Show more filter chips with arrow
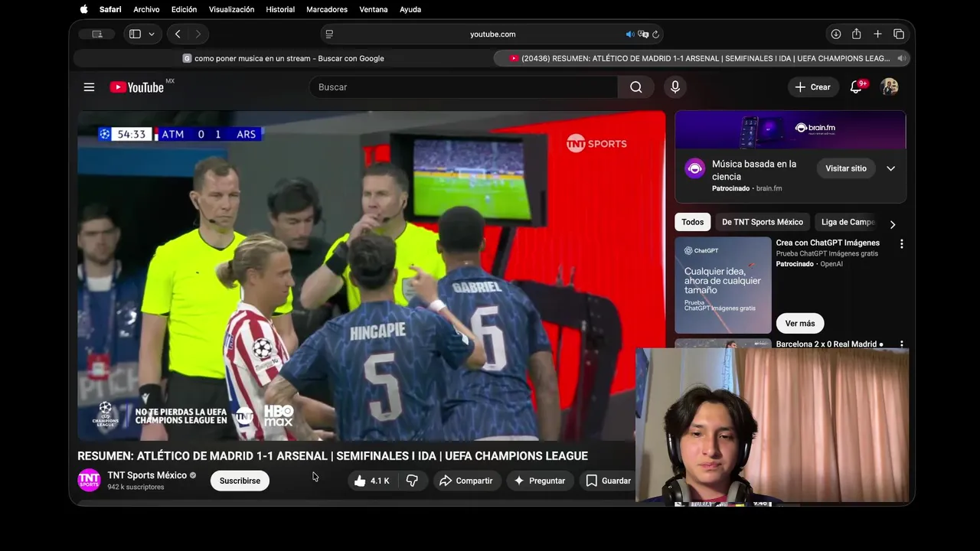The height and width of the screenshot is (551, 980). click(x=892, y=224)
